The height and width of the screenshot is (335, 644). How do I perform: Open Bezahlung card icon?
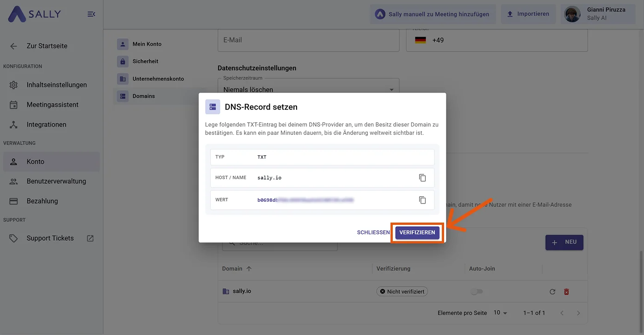click(x=13, y=201)
